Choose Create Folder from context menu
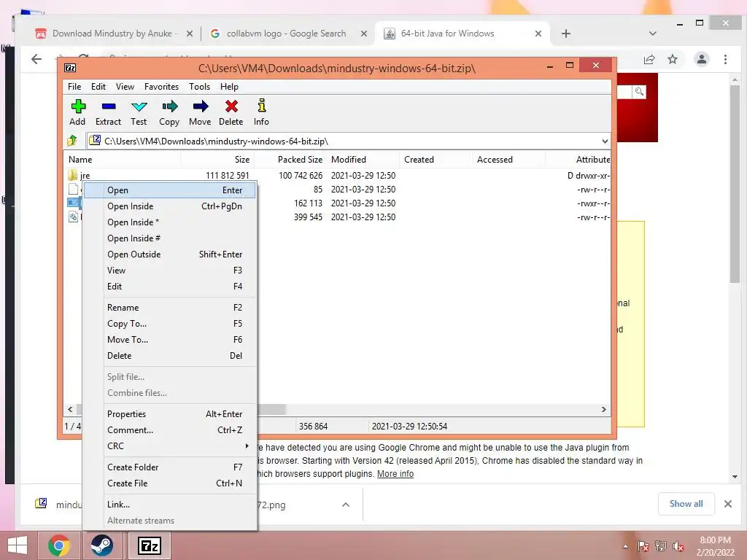 coord(170,467)
